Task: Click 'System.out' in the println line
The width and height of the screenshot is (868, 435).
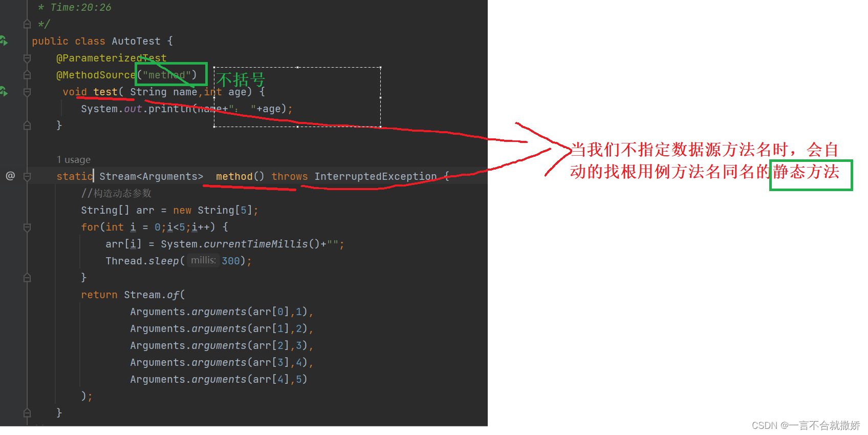Action: point(111,109)
